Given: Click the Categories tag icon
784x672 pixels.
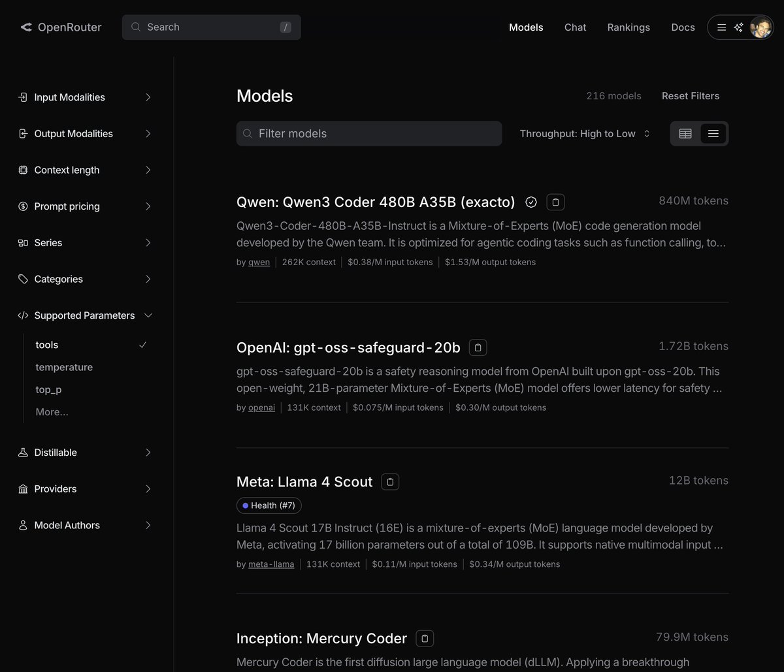Looking at the screenshot, I should [23, 280].
